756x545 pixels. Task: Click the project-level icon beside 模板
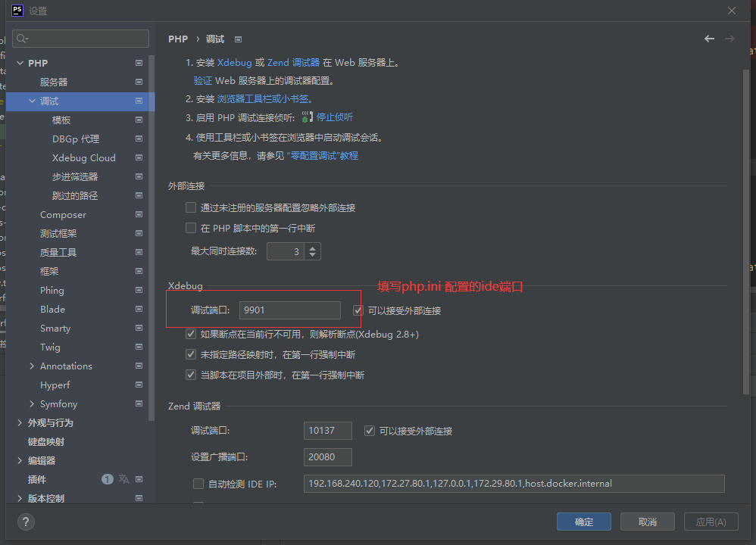pos(139,120)
